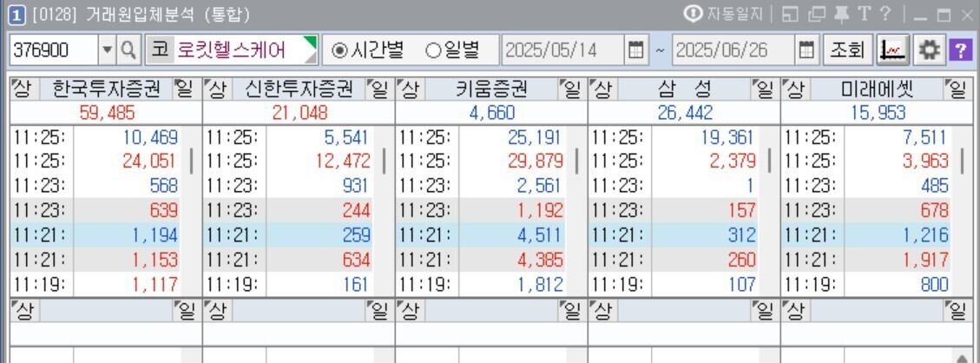Image resolution: width=980 pixels, height=363 pixels.
Task: Click the 조회 search button
Action: pos(847,50)
